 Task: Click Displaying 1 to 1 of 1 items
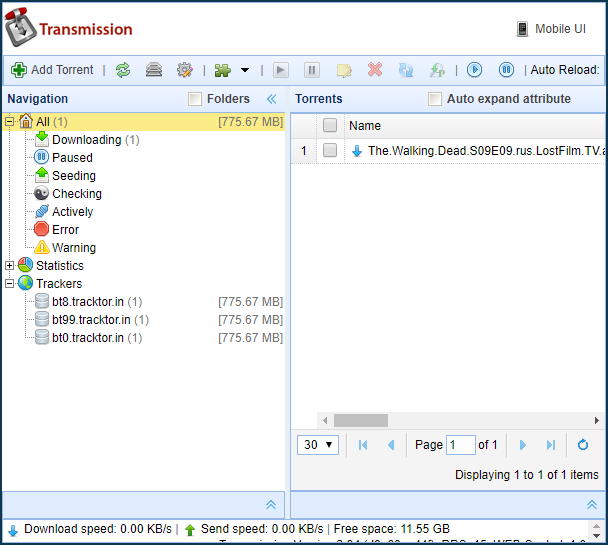tap(527, 475)
